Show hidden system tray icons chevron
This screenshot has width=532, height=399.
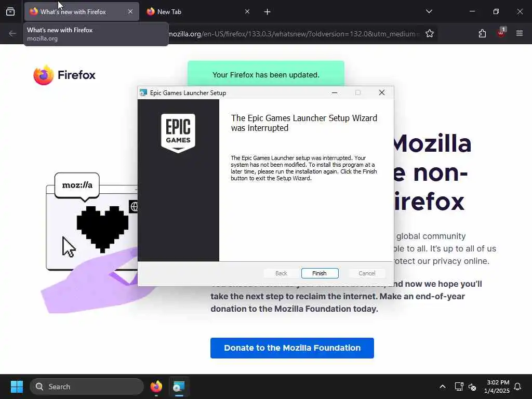(443, 387)
